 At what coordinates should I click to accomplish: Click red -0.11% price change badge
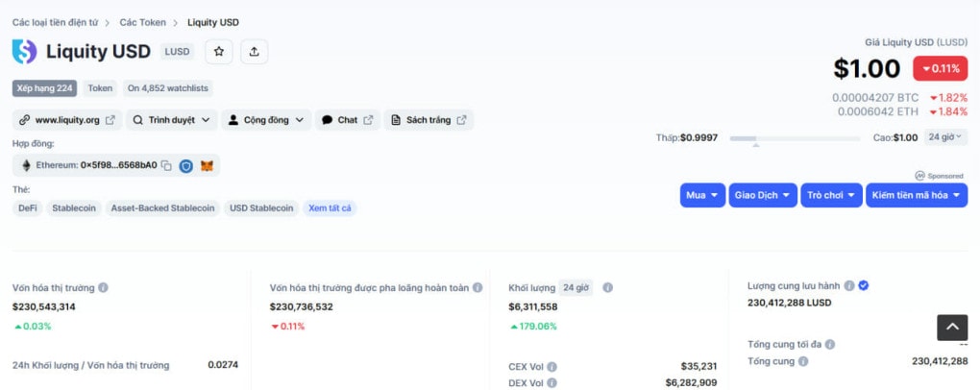[x=940, y=69]
